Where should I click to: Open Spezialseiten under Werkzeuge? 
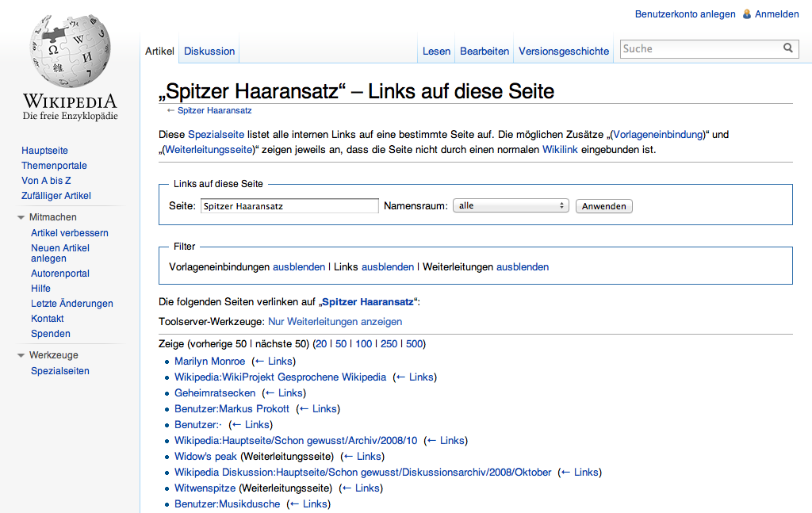coord(60,371)
